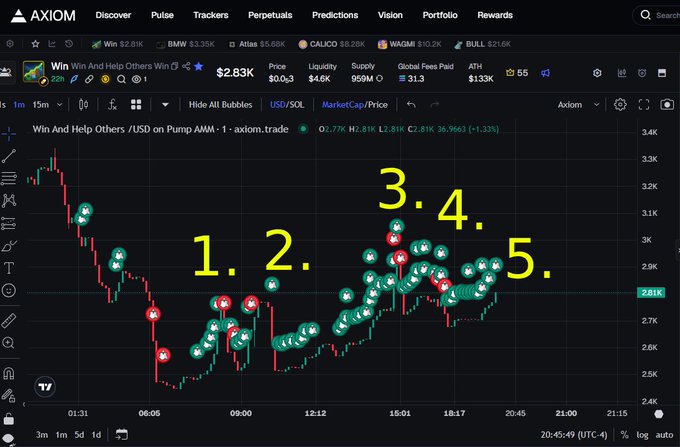This screenshot has width=680, height=447.
Task: Toggle log scale on price axis
Action: 642,434
